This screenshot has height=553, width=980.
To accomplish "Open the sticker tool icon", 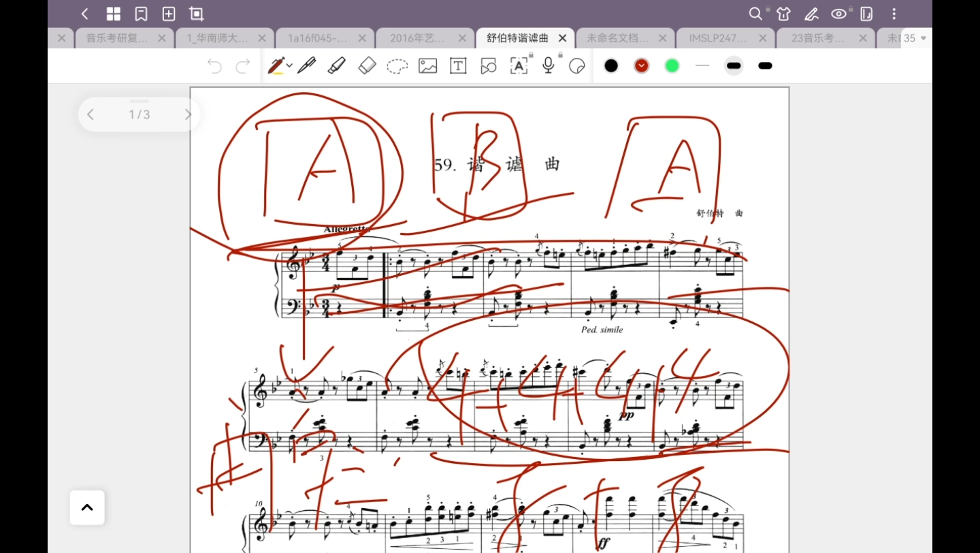I will [577, 66].
